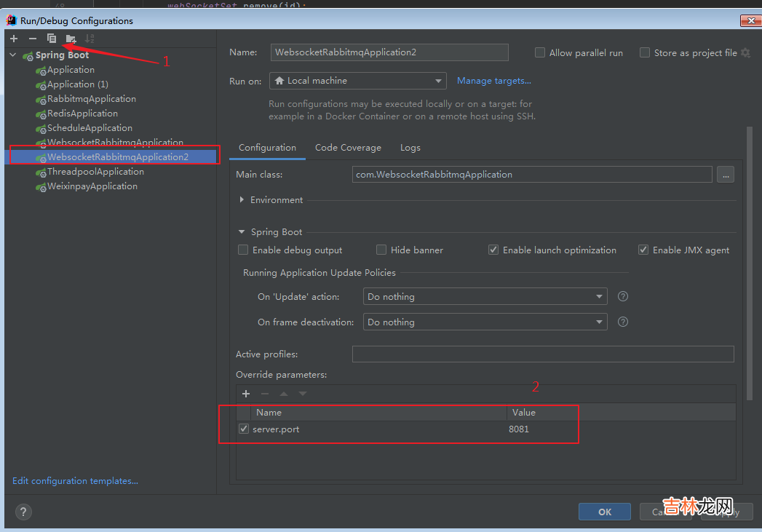Switch to the Code Coverage tab
The height and width of the screenshot is (532, 762).
(348, 148)
